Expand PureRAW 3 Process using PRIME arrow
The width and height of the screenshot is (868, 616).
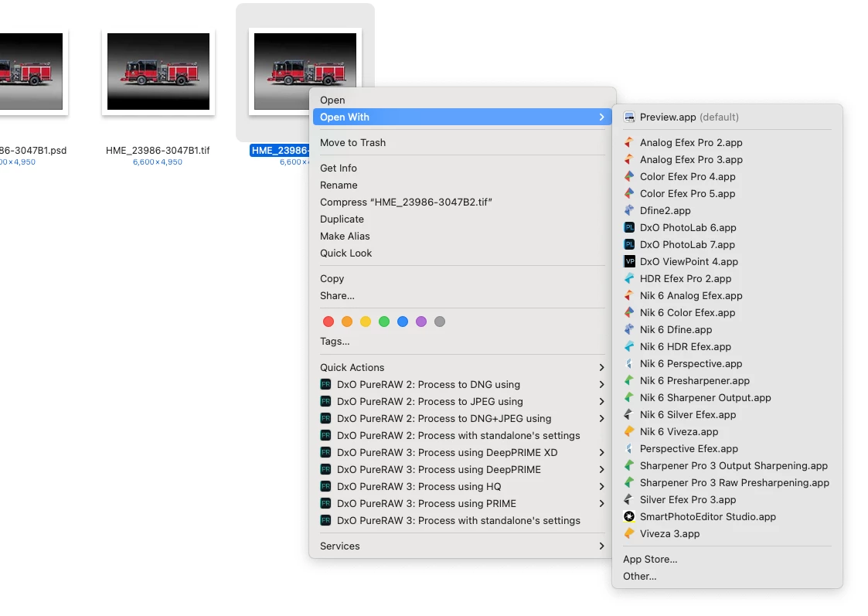coord(601,504)
